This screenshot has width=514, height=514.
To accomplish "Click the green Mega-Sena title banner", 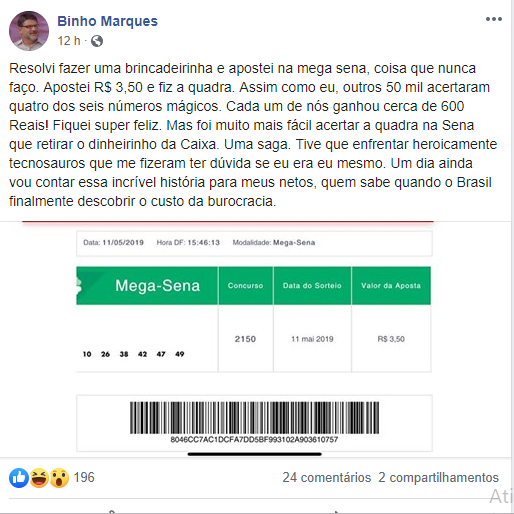I will pyautogui.click(x=147, y=286).
